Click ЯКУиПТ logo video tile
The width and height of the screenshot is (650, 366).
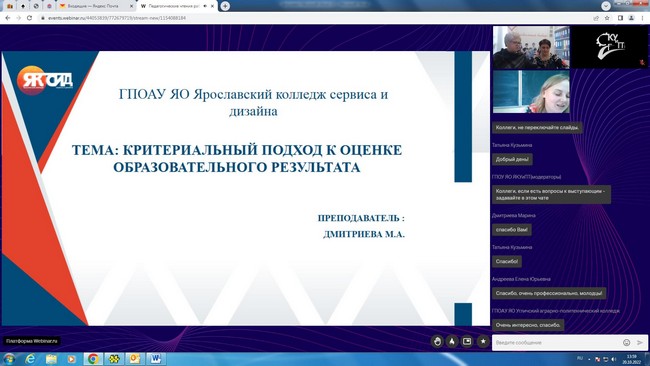609,47
